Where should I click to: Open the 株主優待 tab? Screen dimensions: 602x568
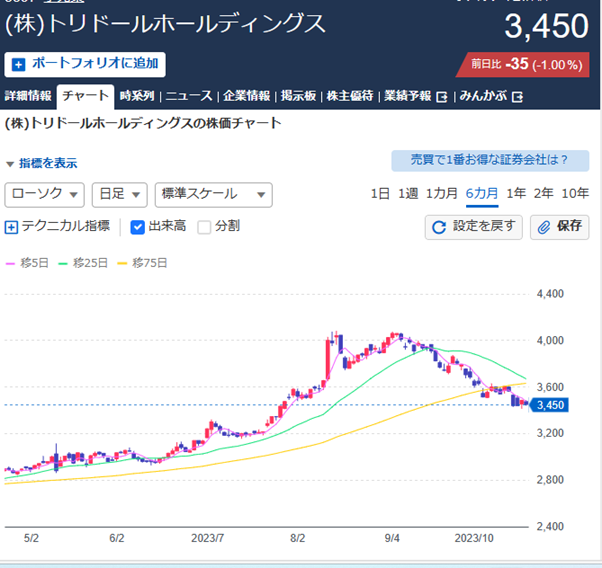(350, 96)
